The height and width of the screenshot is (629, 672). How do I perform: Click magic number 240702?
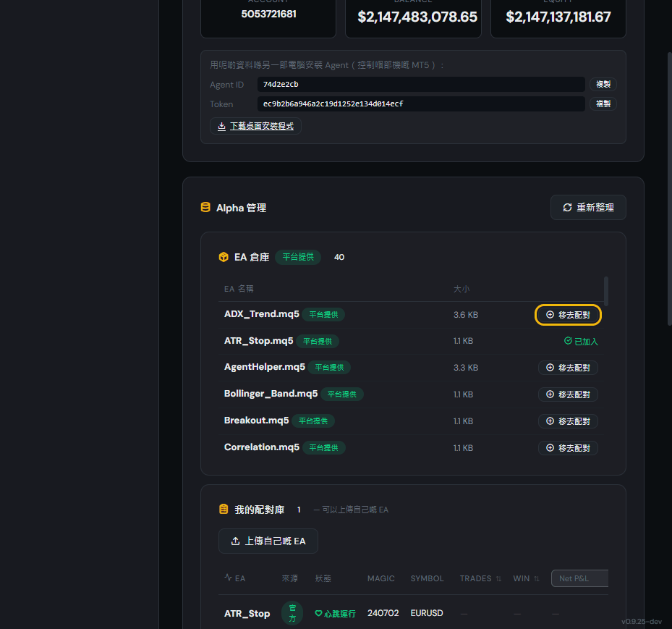point(383,613)
